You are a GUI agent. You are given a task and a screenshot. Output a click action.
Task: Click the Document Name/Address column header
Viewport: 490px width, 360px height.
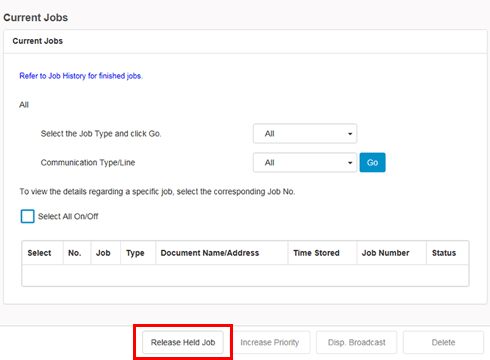210,253
